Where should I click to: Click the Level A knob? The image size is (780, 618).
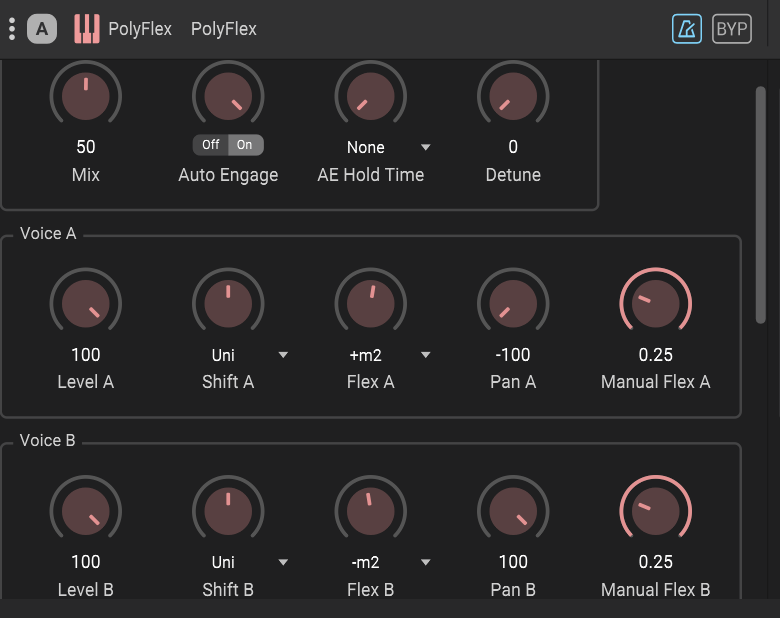click(86, 304)
